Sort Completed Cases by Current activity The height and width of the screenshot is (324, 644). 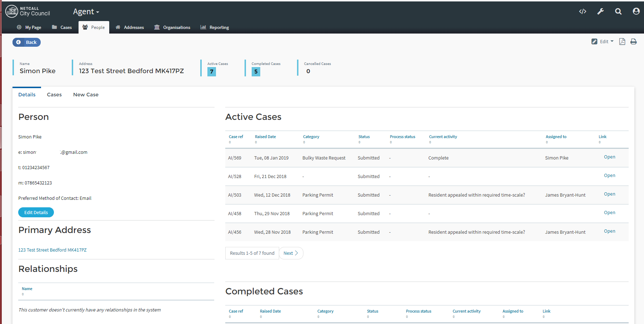coord(467,313)
